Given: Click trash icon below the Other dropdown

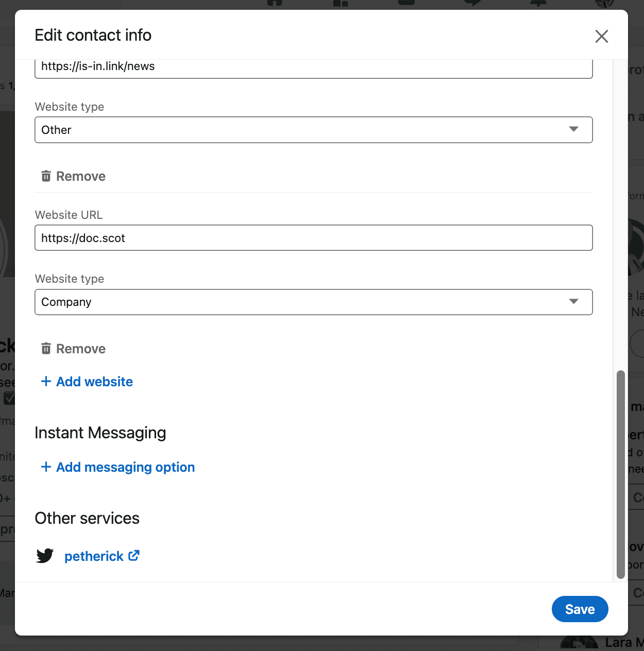Looking at the screenshot, I should point(46,176).
